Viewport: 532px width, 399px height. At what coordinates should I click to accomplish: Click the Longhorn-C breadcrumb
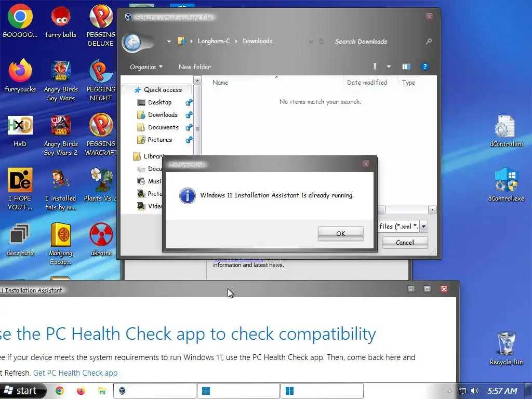(214, 41)
